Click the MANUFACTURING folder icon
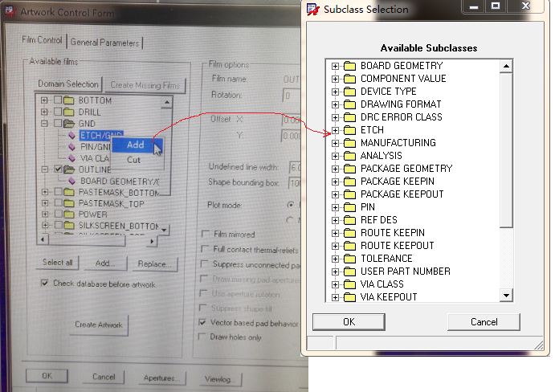Viewport: 555px width, 392px height. 350,143
